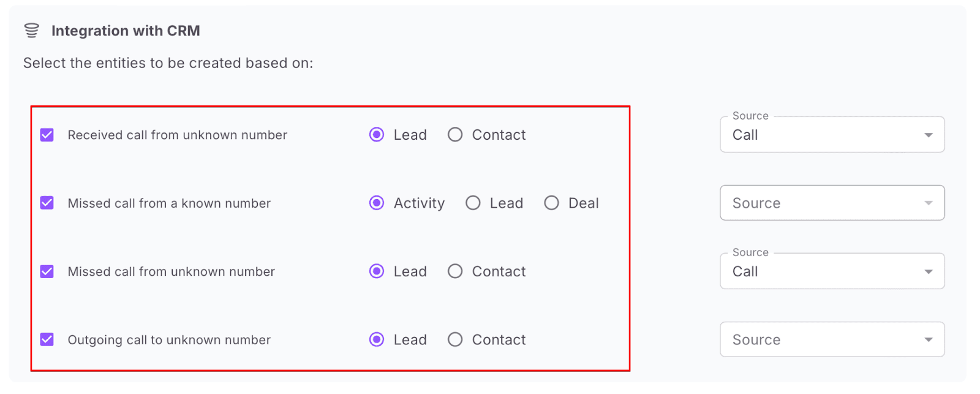Select Lead for outgoing unknown call
The height and width of the screenshot is (394, 980).
tap(377, 339)
